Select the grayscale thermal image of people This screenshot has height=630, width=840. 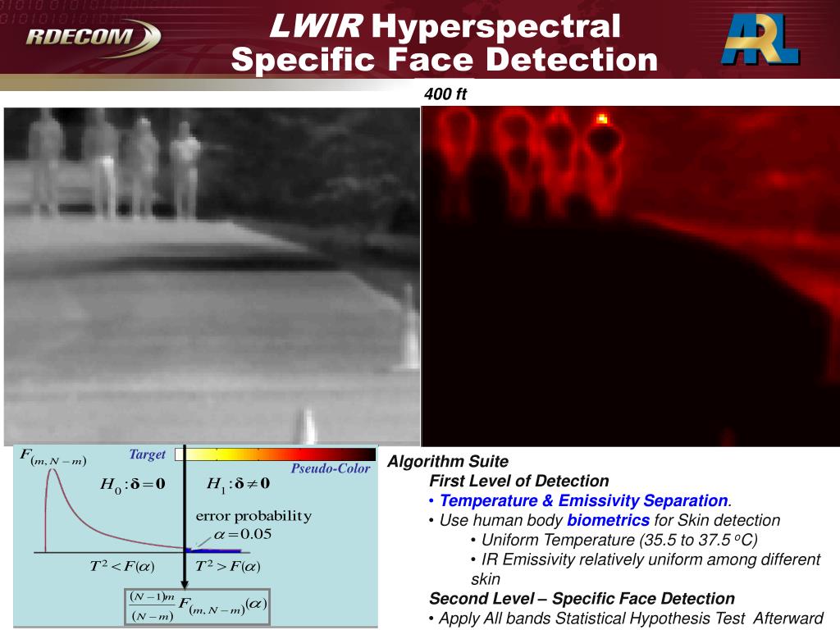point(212,276)
